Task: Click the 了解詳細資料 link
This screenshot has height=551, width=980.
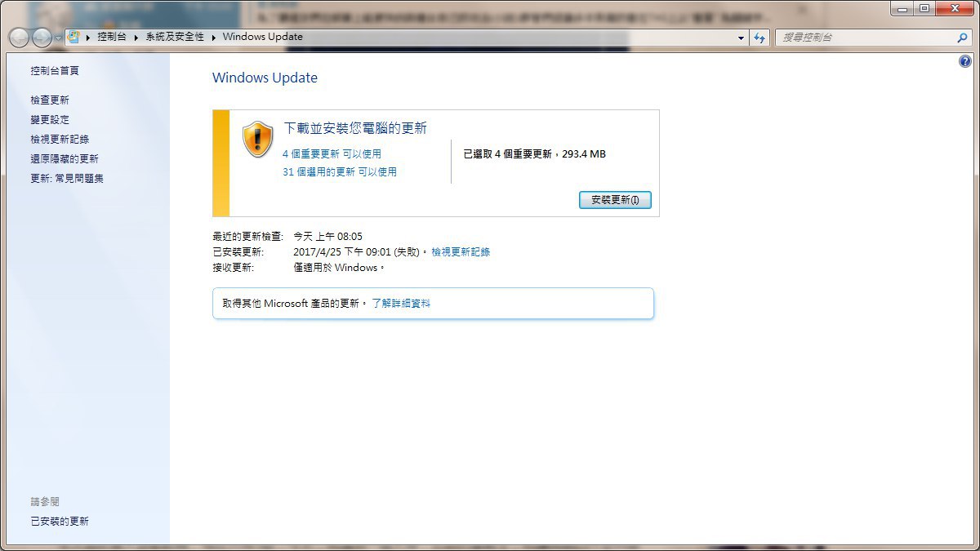Action: pos(401,303)
